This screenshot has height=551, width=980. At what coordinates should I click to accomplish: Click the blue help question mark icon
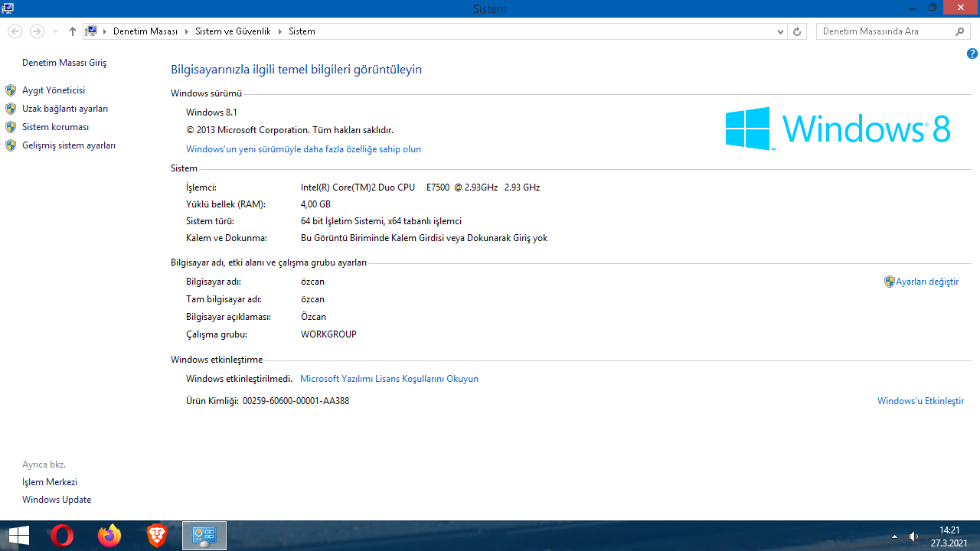point(972,54)
